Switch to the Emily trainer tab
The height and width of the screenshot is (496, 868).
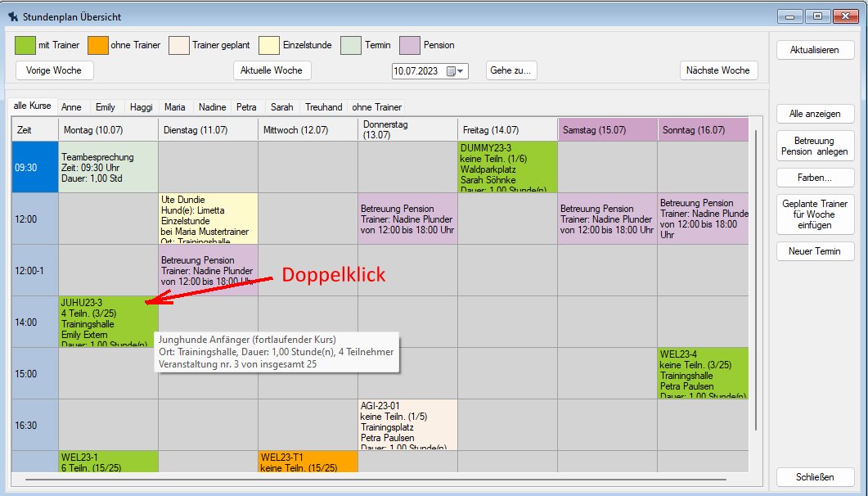(105, 107)
